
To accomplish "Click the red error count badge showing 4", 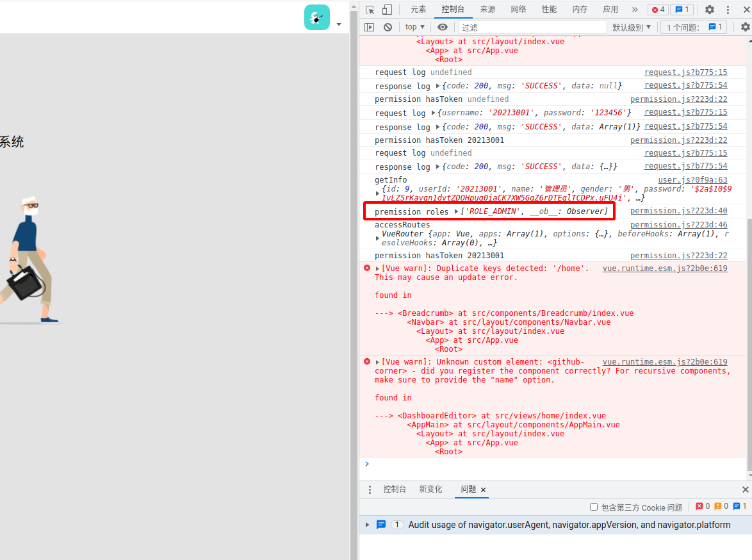I will [x=658, y=10].
